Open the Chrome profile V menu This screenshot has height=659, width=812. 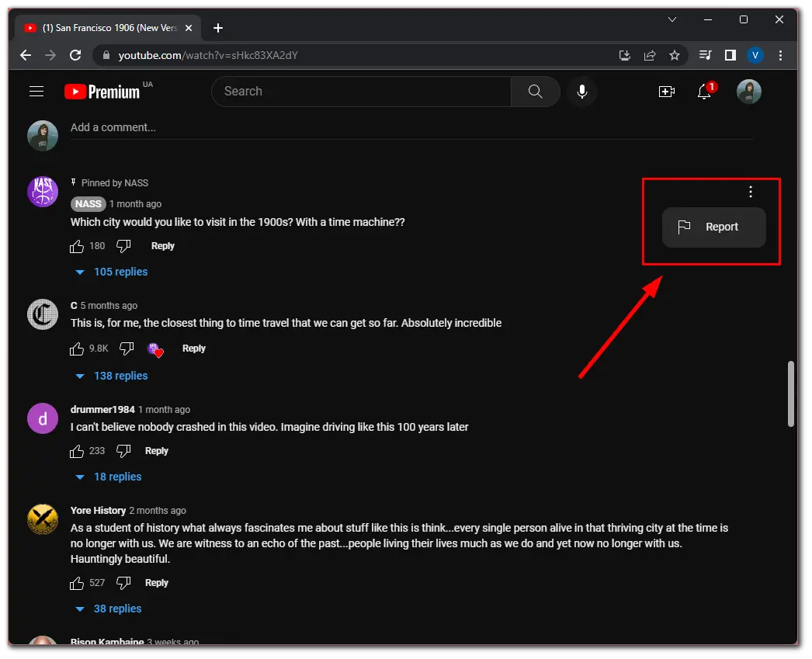pos(755,55)
